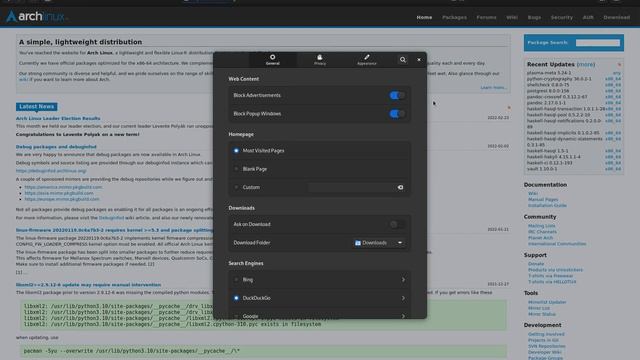The height and width of the screenshot is (360, 640).
Task: Open Bugs in the Arch navigation bar
Action: [534, 18]
